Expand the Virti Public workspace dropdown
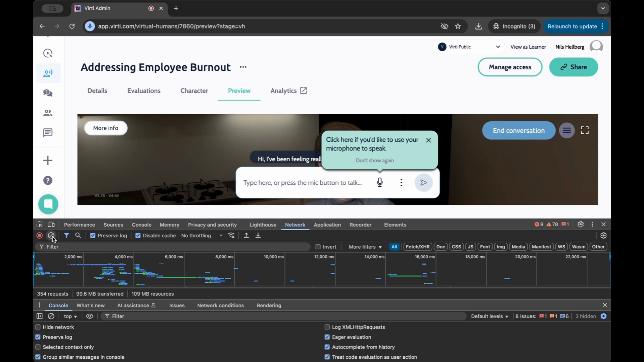This screenshot has width=644, height=362. (x=498, y=47)
